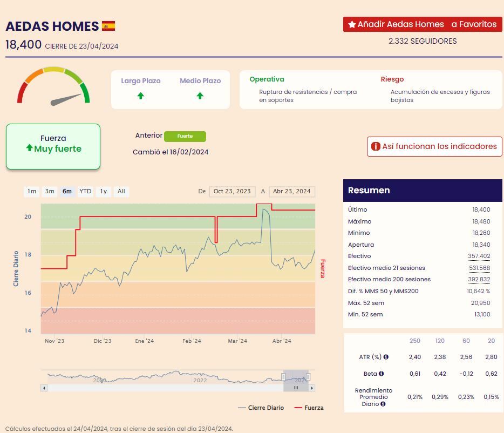This screenshot has width=504, height=433.
Task: Click the Efectivo medio 21 sesiones value 531.568
Action: pyautogui.click(x=479, y=268)
